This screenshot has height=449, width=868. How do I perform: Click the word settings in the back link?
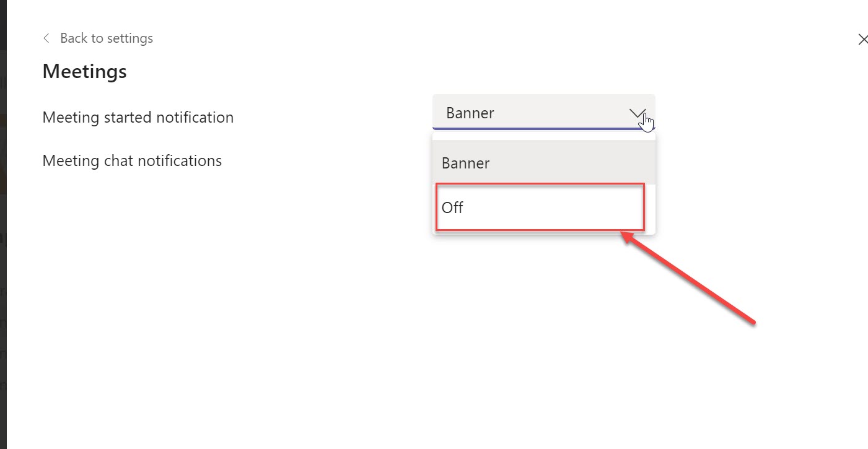(129, 38)
